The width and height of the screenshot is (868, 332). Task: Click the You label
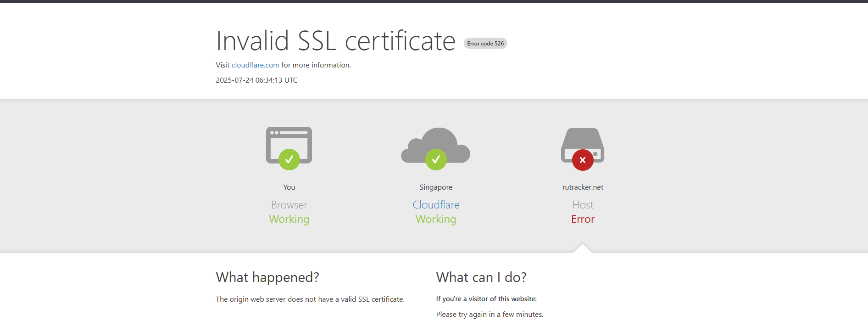289,187
